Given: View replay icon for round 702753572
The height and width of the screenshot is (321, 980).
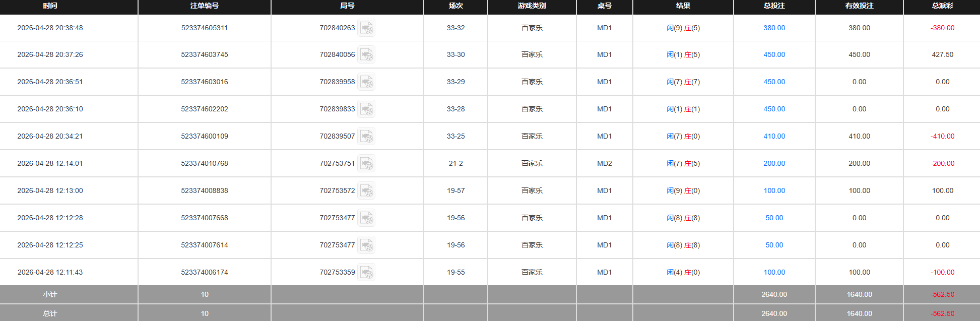Looking at the screenshot, I should pos(366,190).
